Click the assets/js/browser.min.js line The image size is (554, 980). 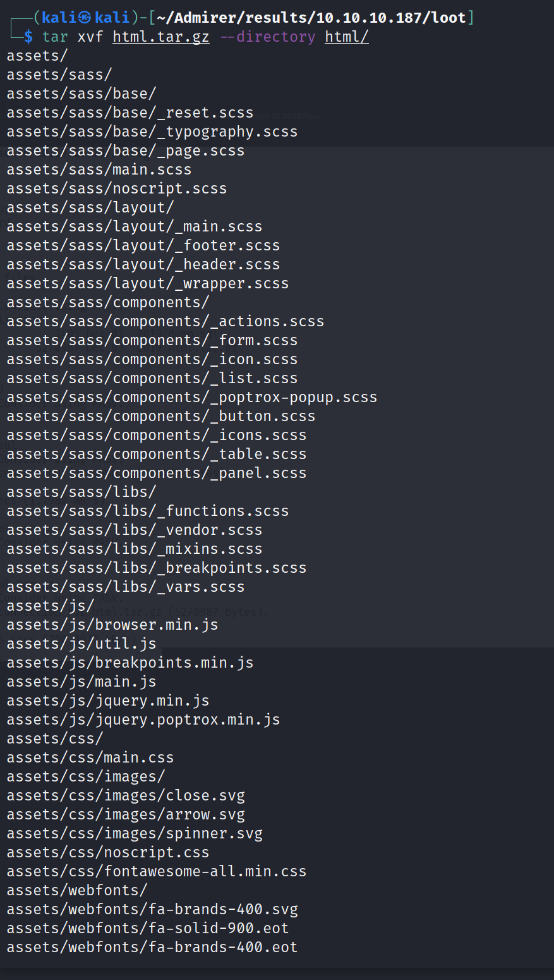tap(112, 625)
